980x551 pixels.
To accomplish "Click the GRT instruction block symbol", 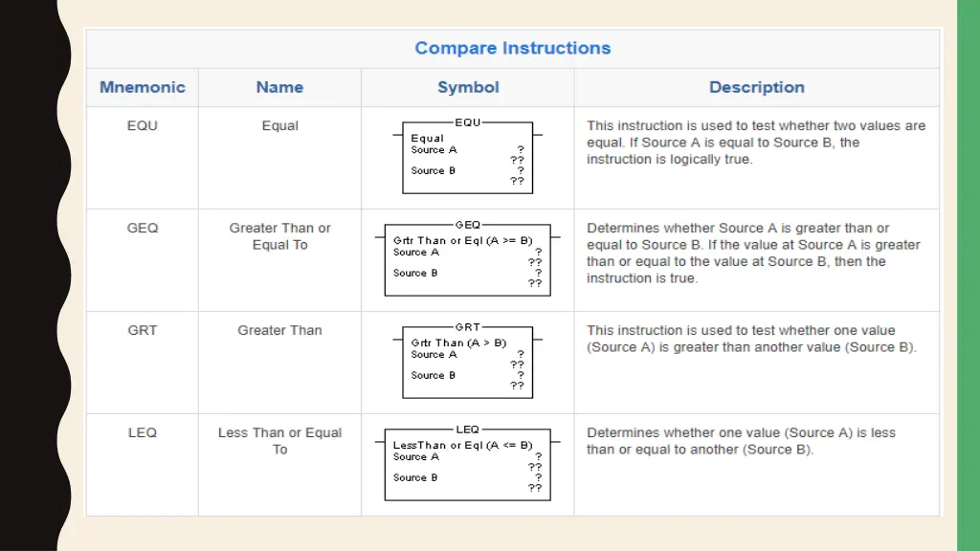I will pos(467,361).
